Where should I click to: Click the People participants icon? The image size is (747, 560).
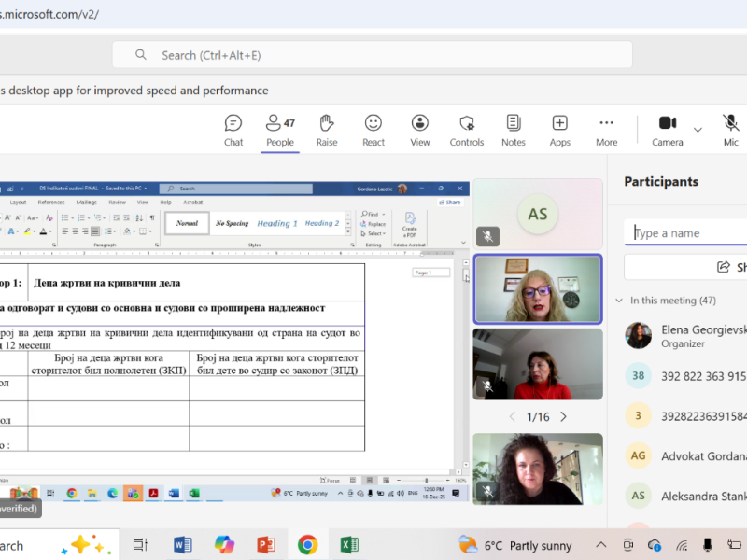pos(279,130)
